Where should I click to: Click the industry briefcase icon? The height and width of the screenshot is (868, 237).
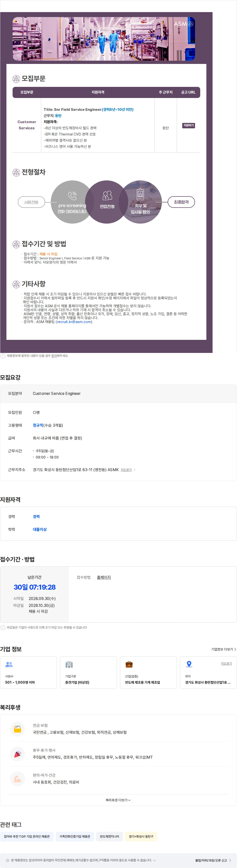tap(129, 664)
